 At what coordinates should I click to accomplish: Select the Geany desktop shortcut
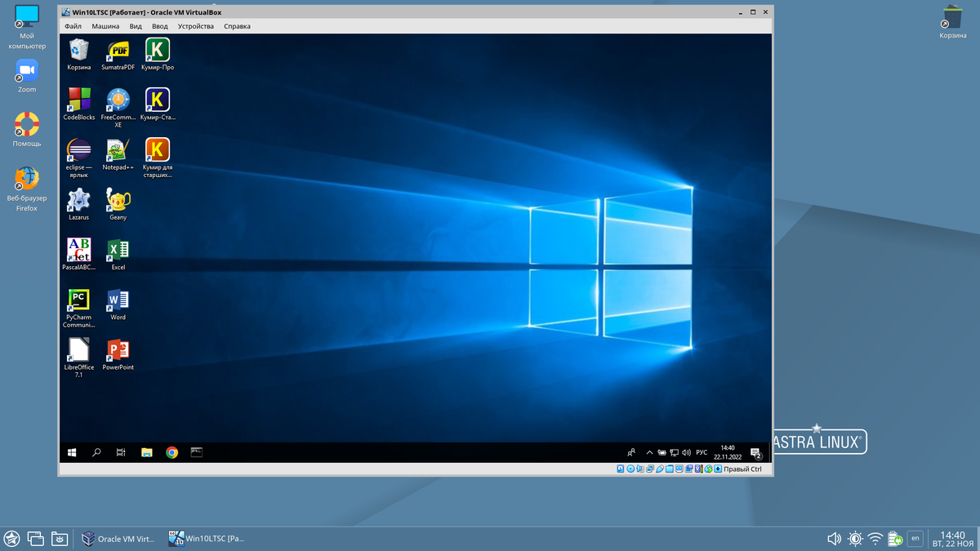tap(118, 204)
